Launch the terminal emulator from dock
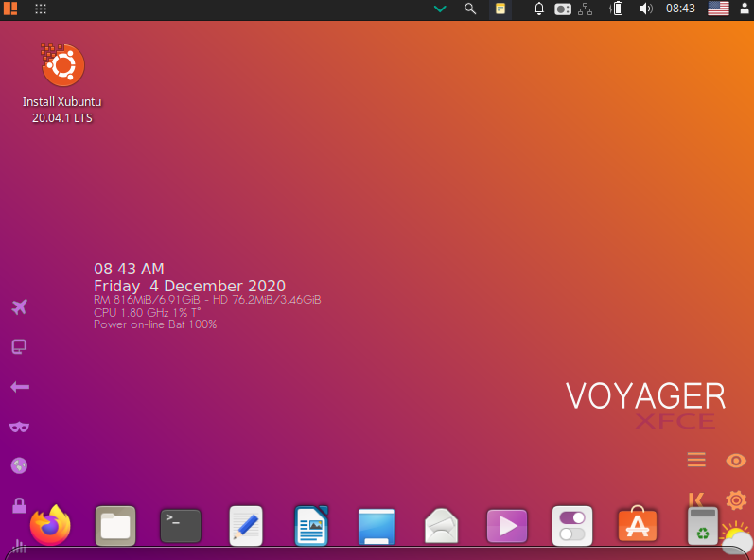The width and height of the screenshot is (754, 560). (181, 526)
